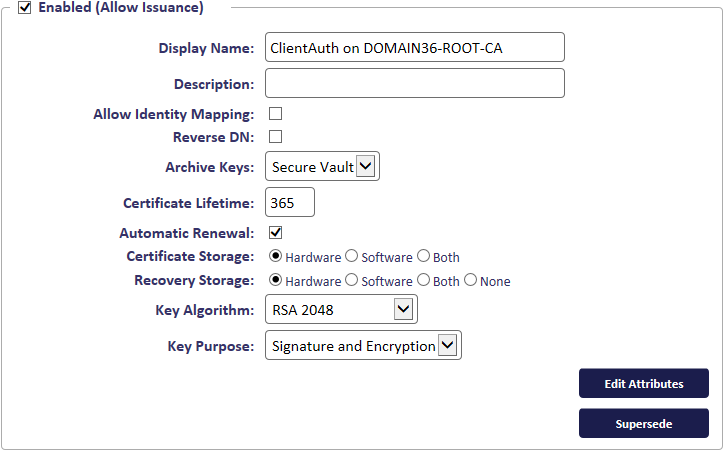Choose Software for Recovery Storage
724x451 pixels.
[x=351, y=280]
